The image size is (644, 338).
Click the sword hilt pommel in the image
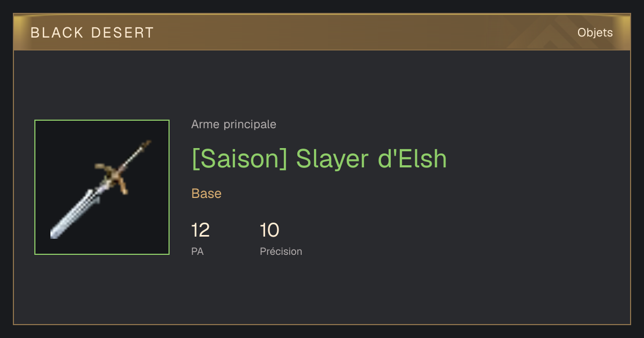click(145, 144)
